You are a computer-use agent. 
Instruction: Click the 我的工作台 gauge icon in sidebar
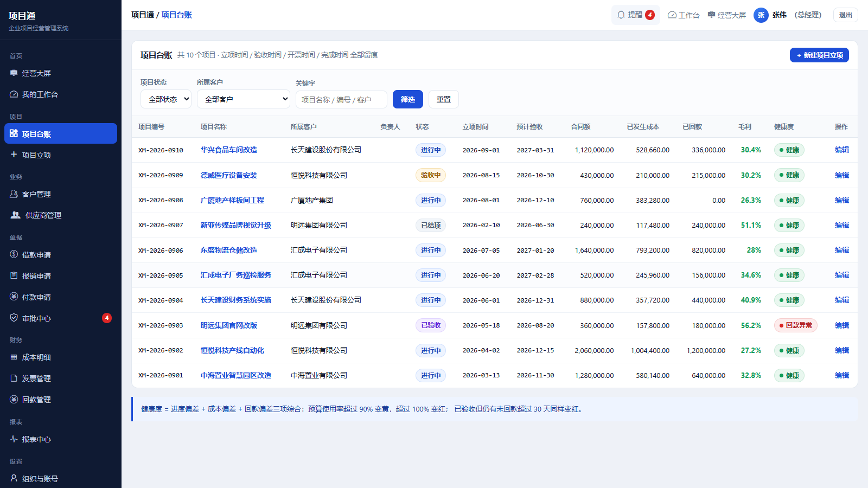pos(14,94)
